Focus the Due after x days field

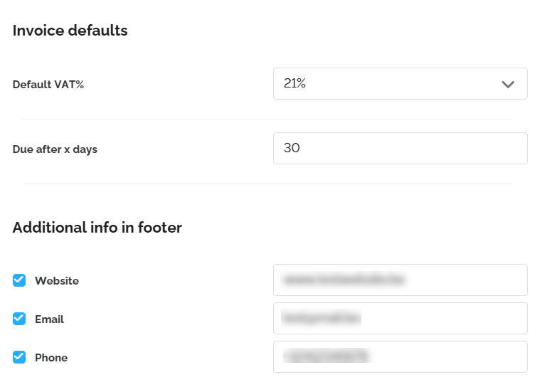400,148
